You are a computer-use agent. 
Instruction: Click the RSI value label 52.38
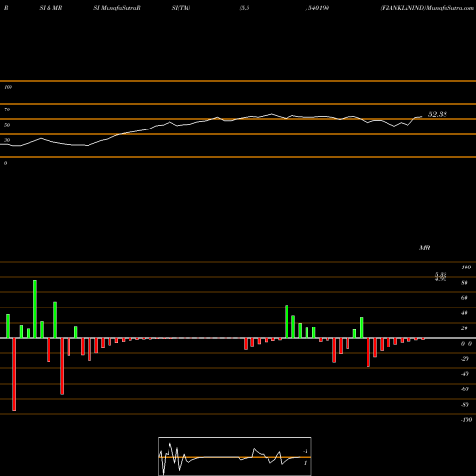pyautogui.click(x=438, y=114)
